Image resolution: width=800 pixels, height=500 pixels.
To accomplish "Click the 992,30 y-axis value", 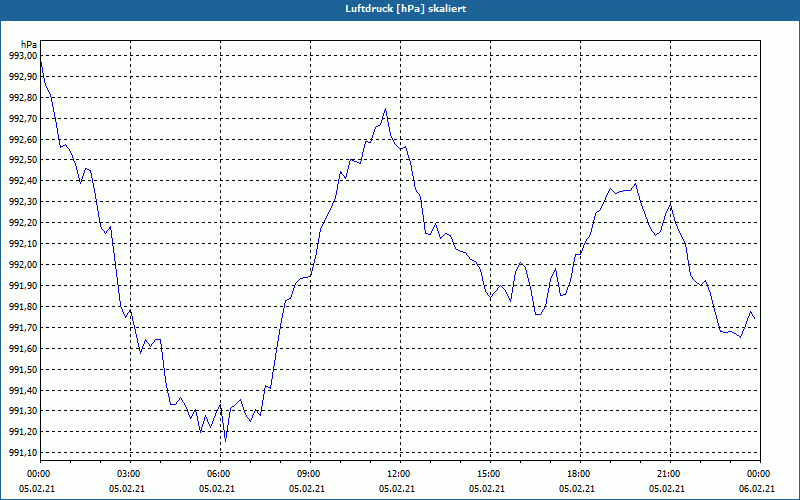I will click(23, 202).
